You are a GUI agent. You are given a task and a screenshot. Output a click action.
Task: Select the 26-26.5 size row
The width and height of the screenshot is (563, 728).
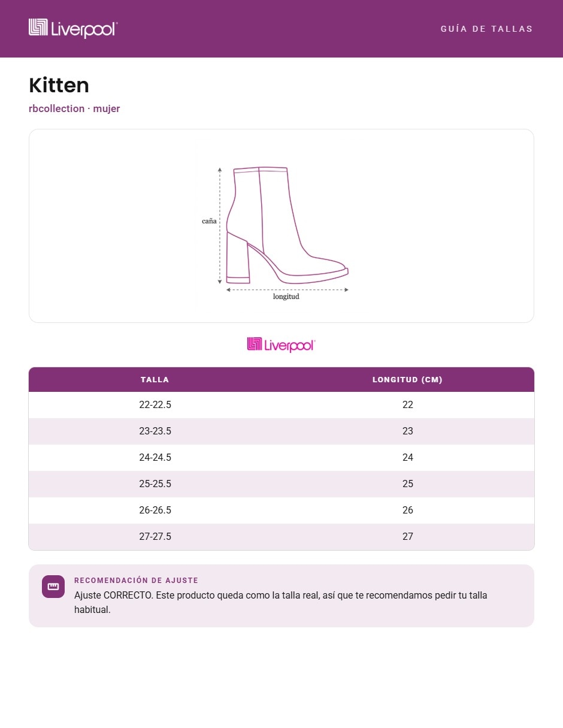tap(281, 510)
